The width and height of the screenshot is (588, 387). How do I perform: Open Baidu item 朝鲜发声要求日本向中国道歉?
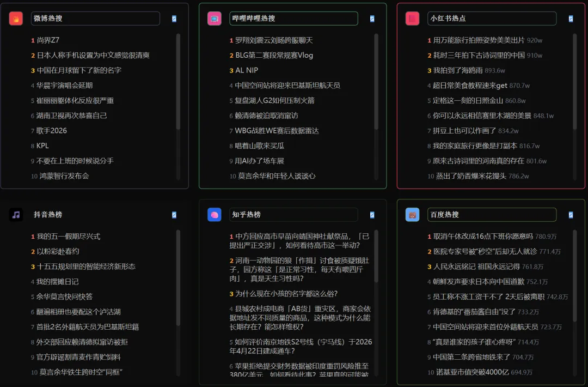(x=479, y=281)
